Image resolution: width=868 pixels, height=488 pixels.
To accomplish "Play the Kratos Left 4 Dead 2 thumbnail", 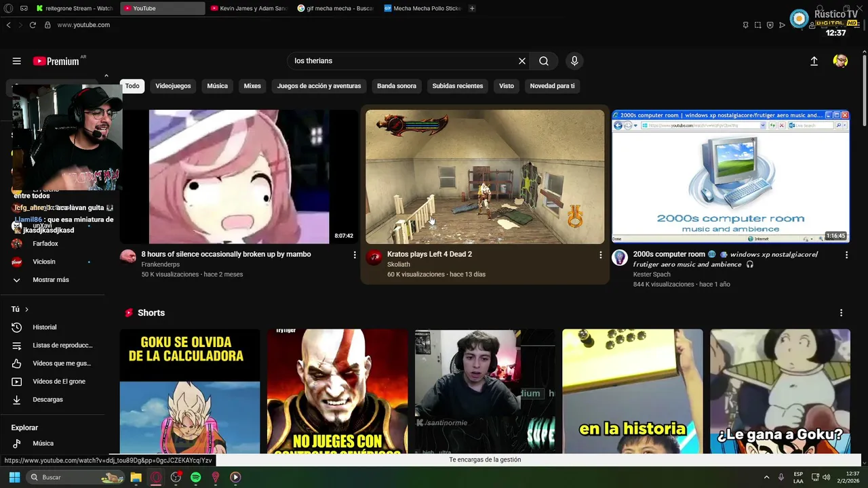I will [485, 177].
